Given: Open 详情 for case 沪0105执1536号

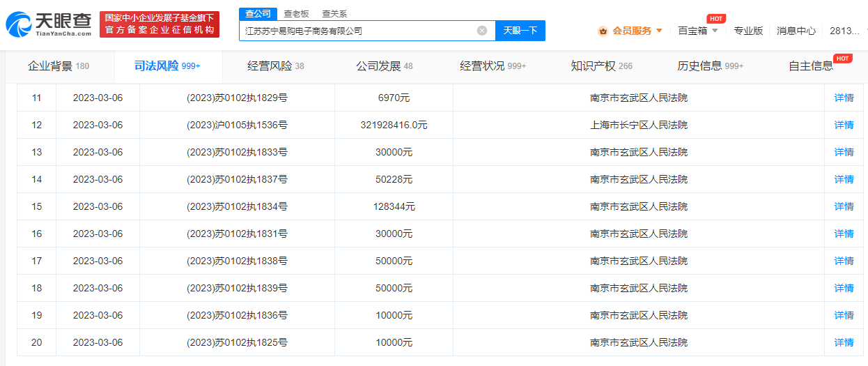Looking at the screenshot, I should [844, 125].
